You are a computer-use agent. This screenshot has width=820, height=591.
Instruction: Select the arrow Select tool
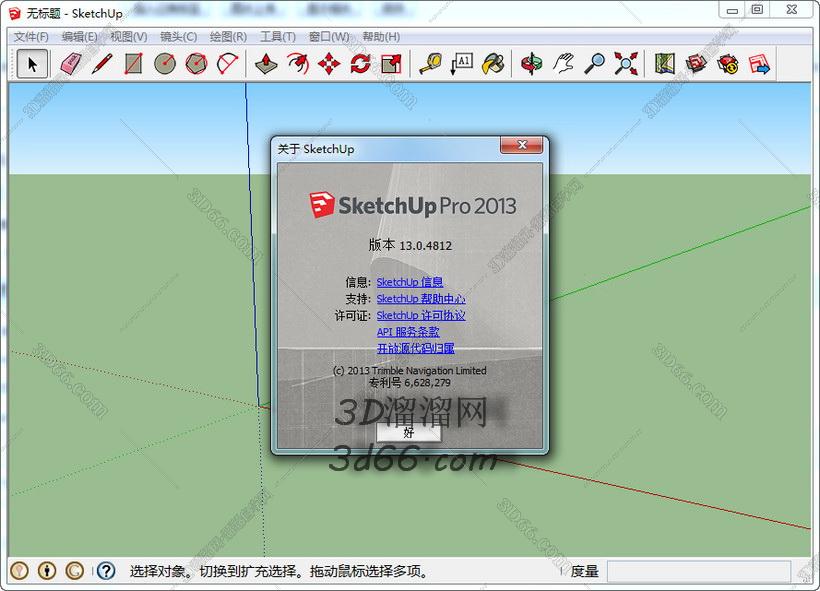tap(32, 64)
